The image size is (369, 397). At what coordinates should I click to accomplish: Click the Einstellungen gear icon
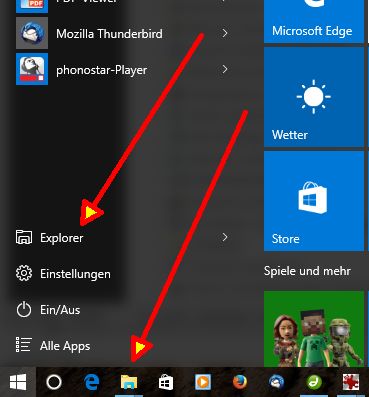tap(24, 273)
